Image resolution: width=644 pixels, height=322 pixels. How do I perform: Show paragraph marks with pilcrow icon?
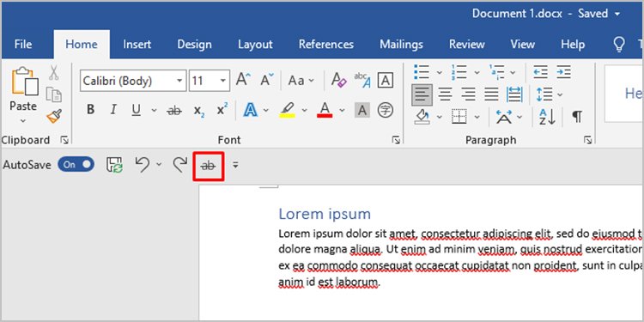pyautogui.click(x=577, y=117)
